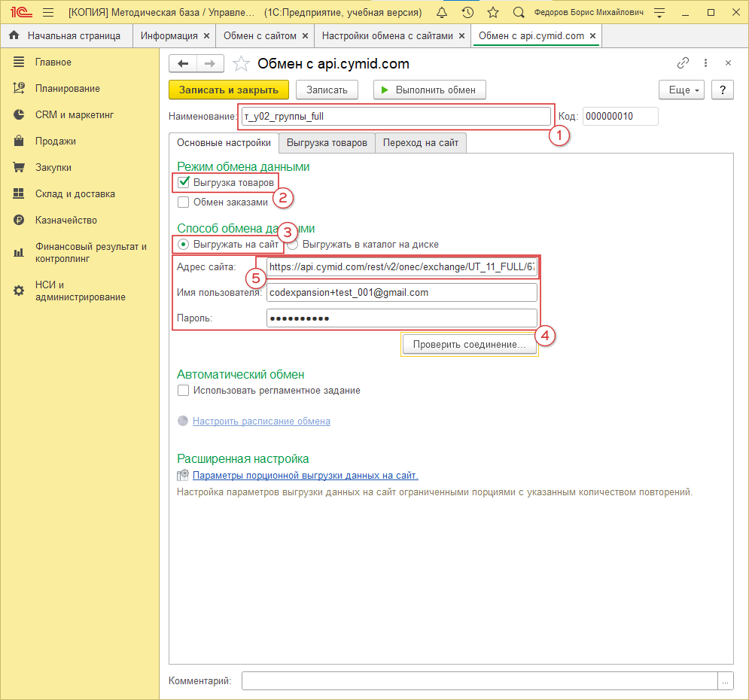Open the history clock icon
The image size is (749, 700).
[x=467, y=13]
